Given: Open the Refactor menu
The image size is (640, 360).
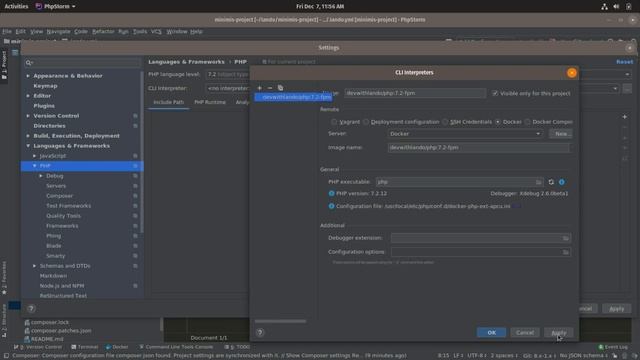Looking at the screenshot, I should pyautogui.click(x=103, y=31).
